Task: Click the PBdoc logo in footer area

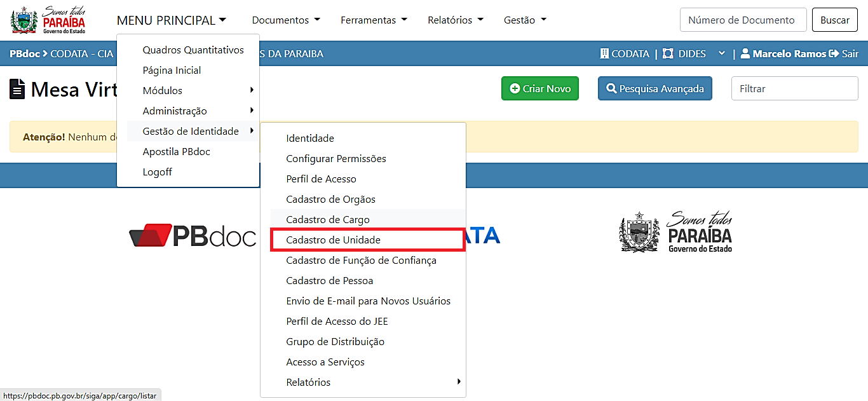Action: 193,236
